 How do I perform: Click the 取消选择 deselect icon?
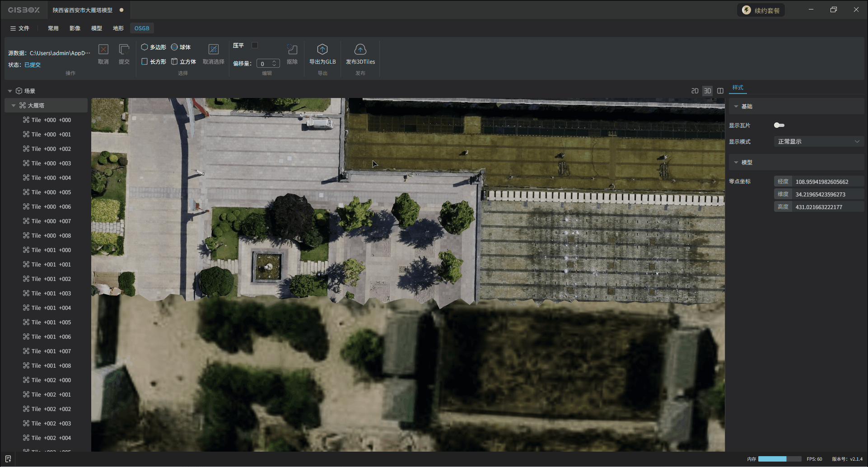[x=213, y=49]
